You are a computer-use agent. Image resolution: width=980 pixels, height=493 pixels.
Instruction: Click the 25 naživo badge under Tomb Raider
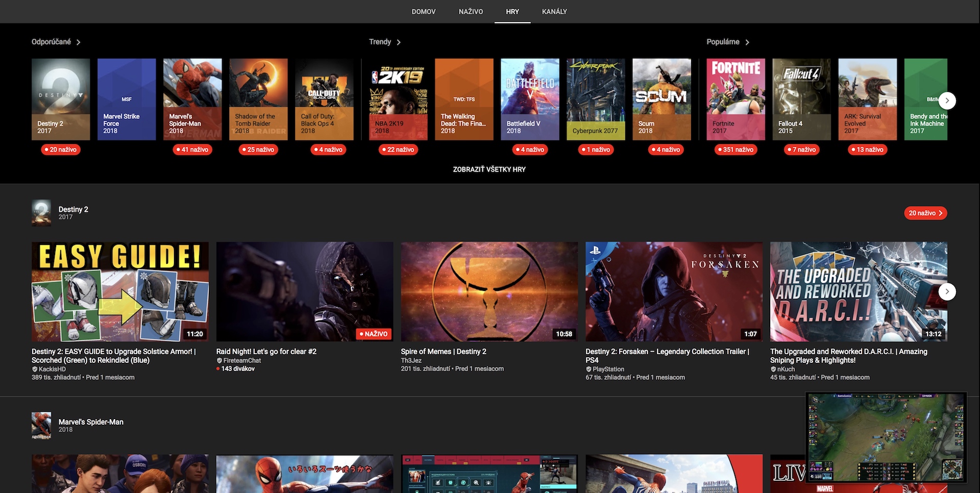[x=258, y=150]
